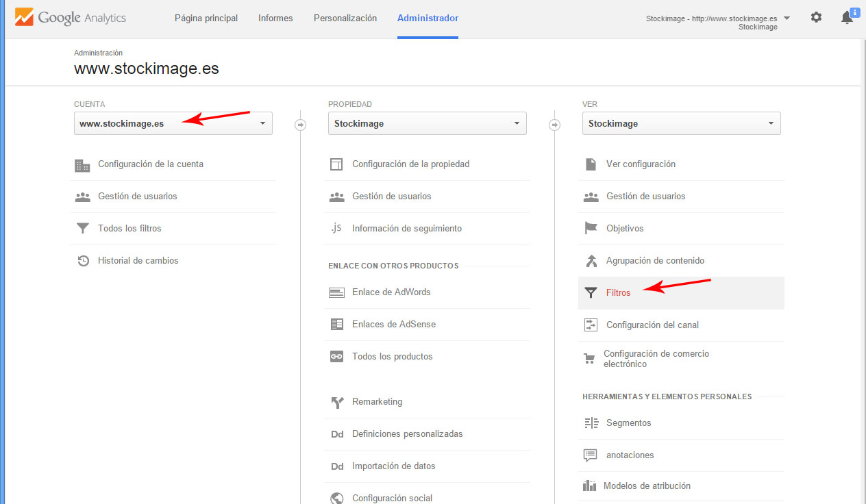Image resolution: width=866 pixels, height=504 pixels.
Task: Click the AdWords link icon
Action: (x=336, y=292)
